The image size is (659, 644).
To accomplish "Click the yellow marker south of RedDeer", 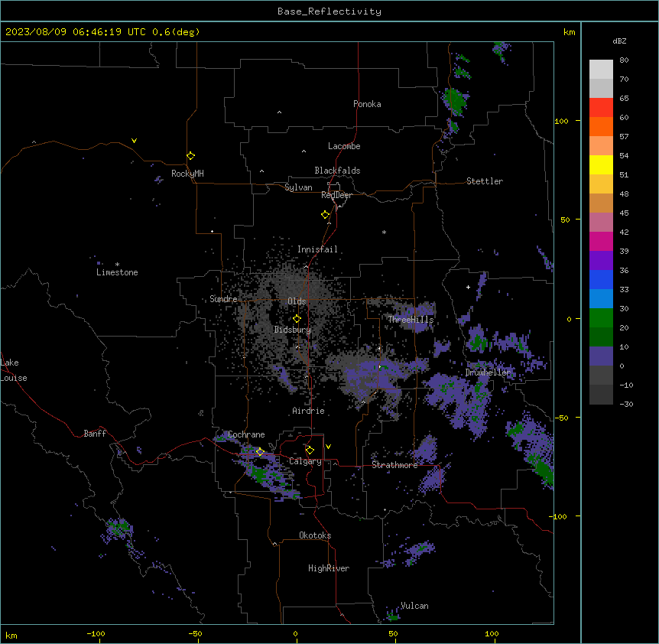I will [326, 215].
